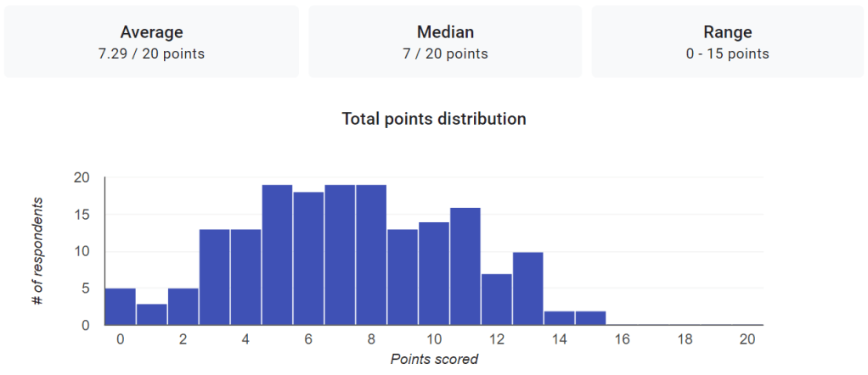Select the bar for 13 points scored
The height and width of the screenshot is (375, 868).
coord(527,288)
